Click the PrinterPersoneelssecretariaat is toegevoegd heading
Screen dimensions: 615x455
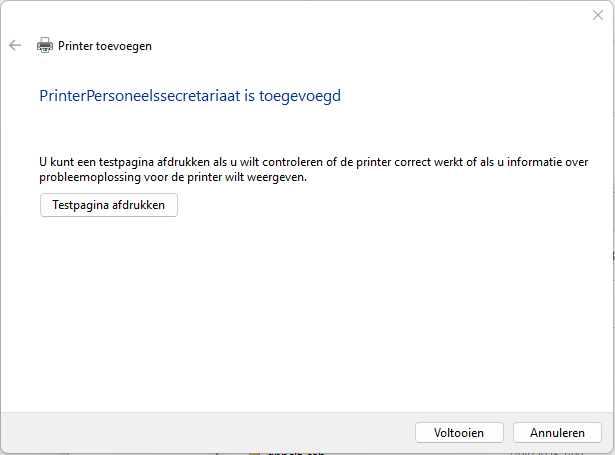tap(190, 96)
